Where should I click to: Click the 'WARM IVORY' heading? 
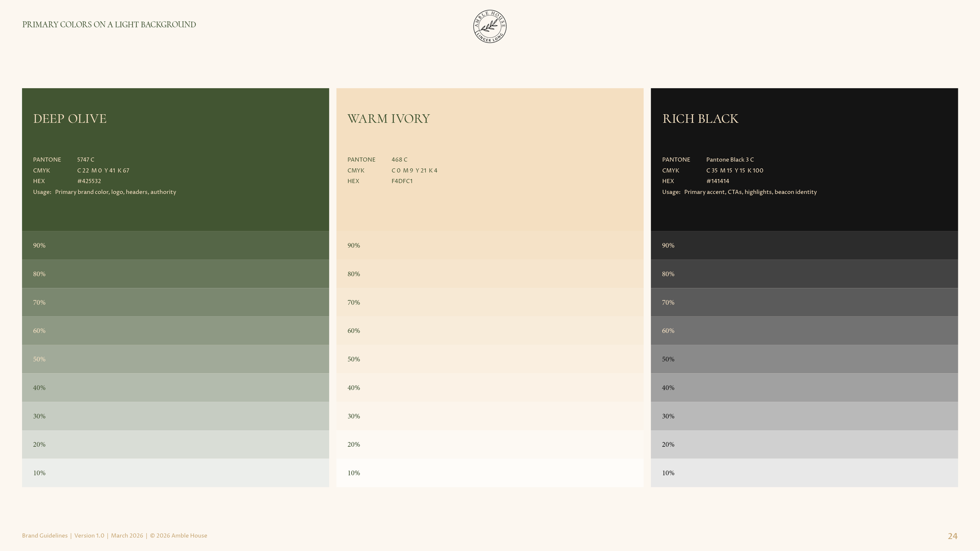point(388,118)
